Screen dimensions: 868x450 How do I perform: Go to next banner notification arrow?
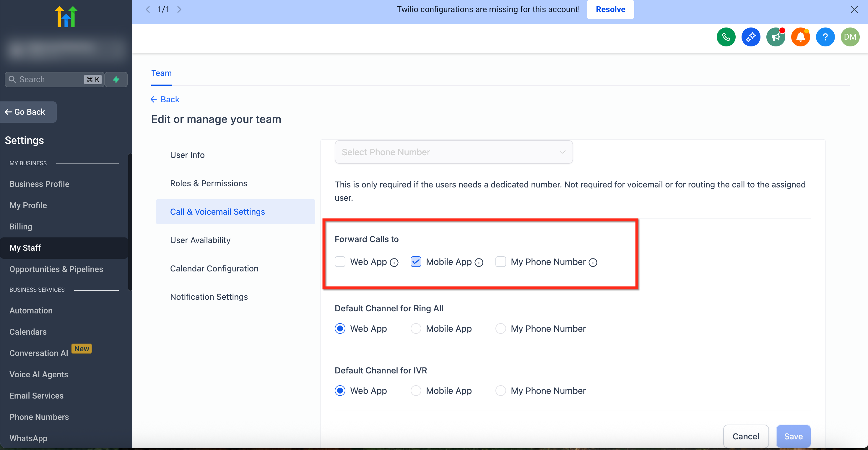pos(179,9)
